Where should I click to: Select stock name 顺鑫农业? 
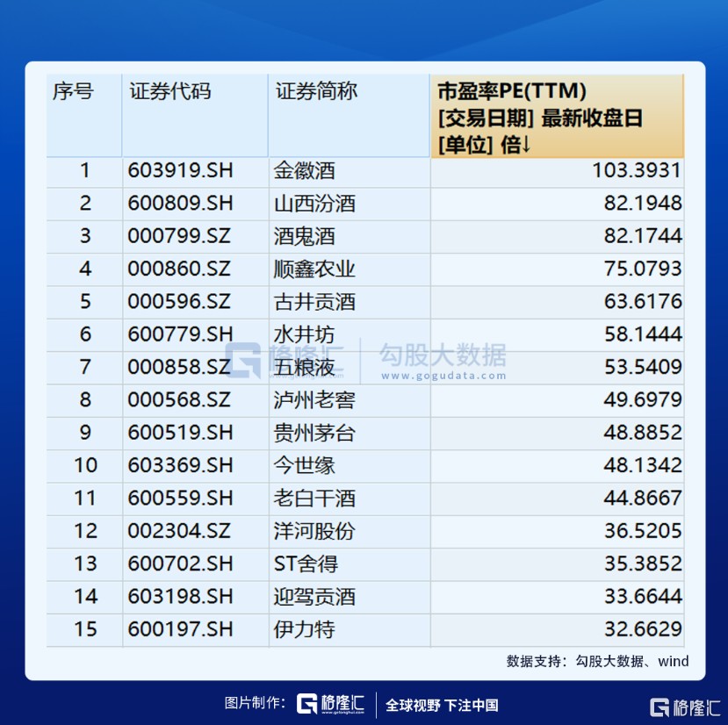tap(314, 269)
